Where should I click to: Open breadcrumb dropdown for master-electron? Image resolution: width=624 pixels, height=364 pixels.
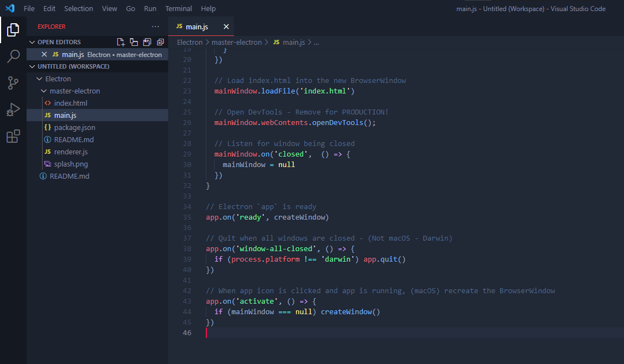[237, 42]
